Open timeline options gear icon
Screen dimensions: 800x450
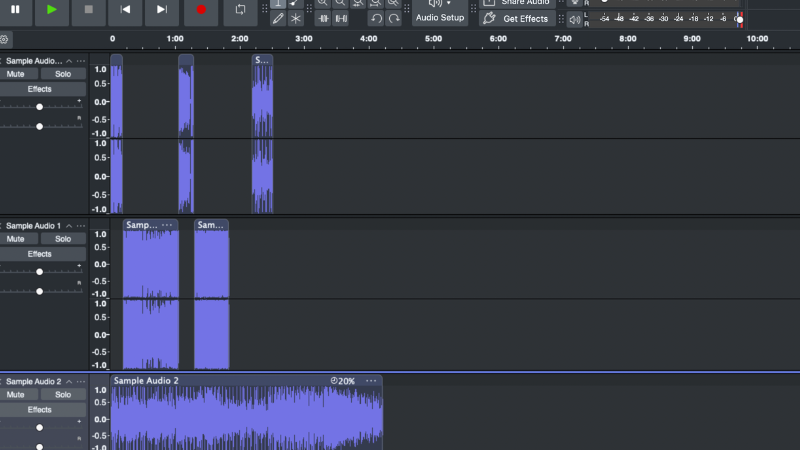point(4,39)
